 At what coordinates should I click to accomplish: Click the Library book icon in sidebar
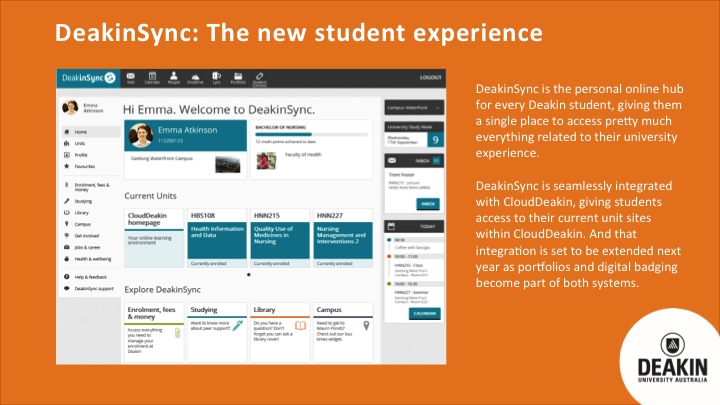pyautogui.click(x=67, y=213)
